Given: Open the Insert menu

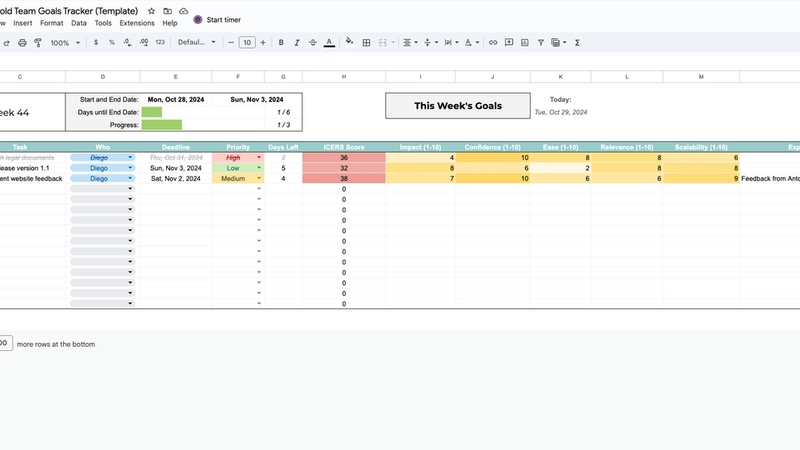Looking at the screenshot, I should 22,23.
